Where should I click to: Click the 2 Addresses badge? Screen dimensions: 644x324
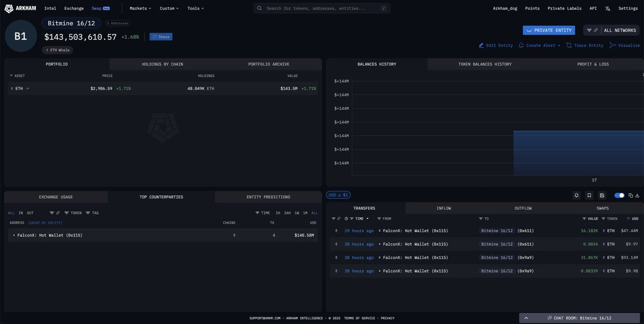click(118, 24)
